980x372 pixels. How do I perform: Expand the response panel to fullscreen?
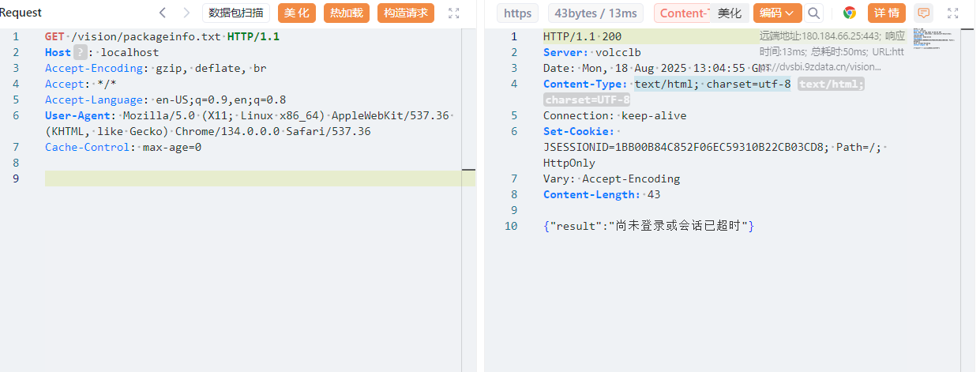[x=953, y=13]
